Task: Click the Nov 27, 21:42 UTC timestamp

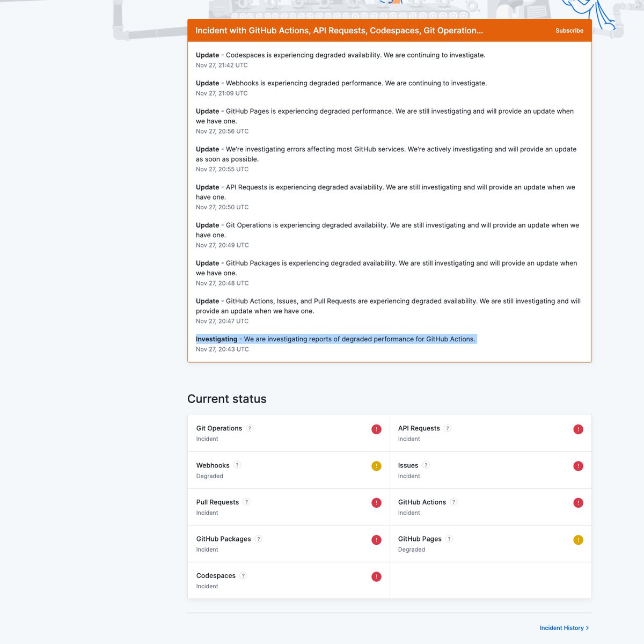Action: (222, 65)
